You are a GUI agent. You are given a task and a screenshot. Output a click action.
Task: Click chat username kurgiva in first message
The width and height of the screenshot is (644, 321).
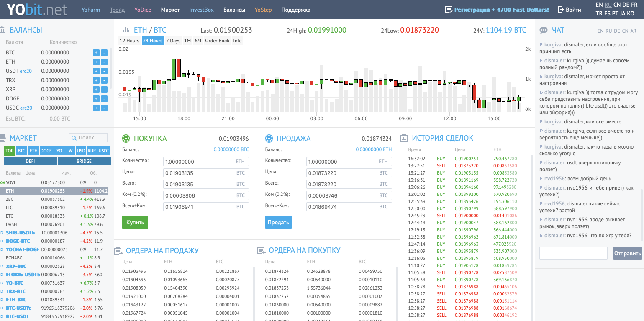click(553, 44)
